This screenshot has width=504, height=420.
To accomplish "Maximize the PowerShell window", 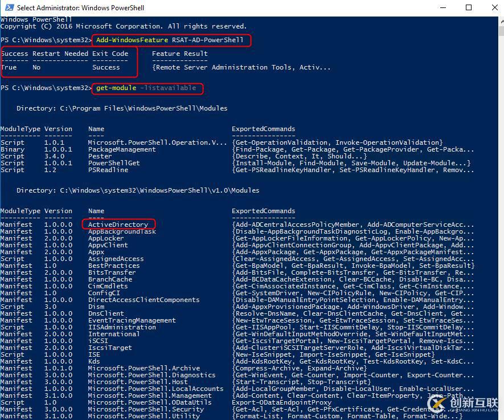I will click(469, 7).
